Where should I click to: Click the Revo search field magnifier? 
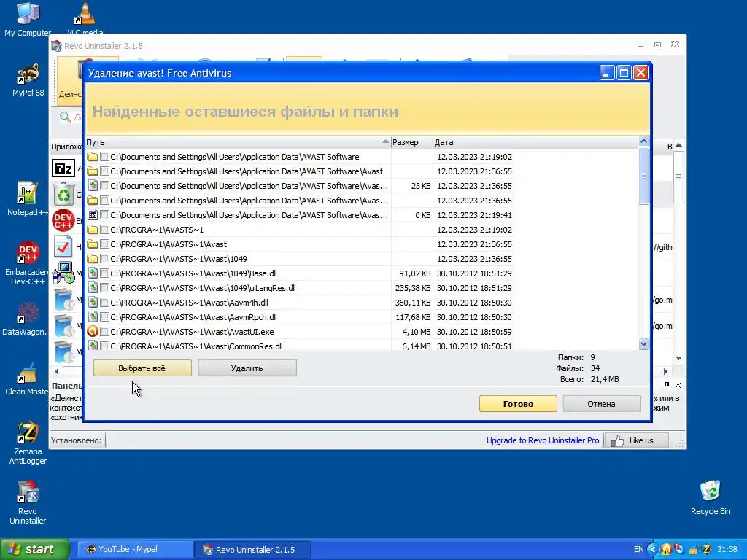[65, 117]
